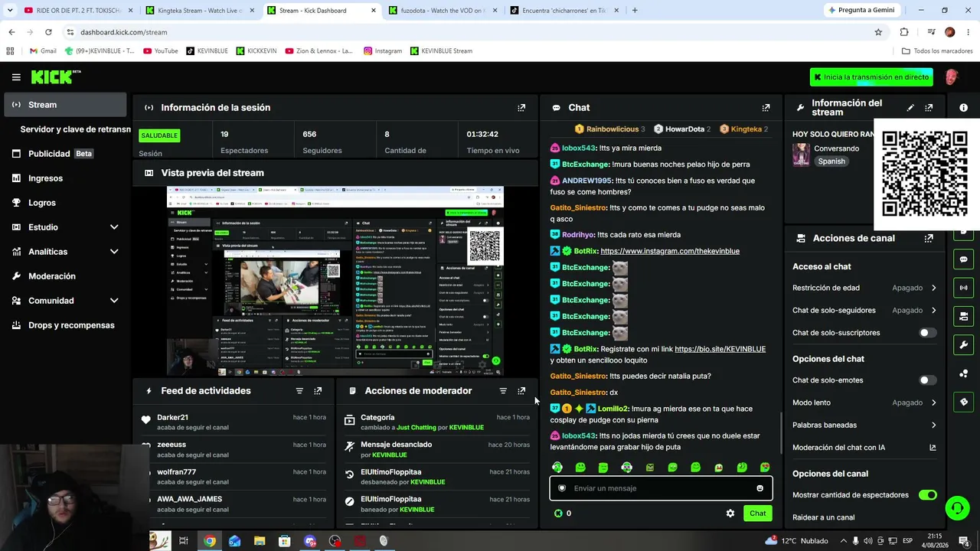
Task: Click the browser address bar
Action: click(x=467, y=32)
